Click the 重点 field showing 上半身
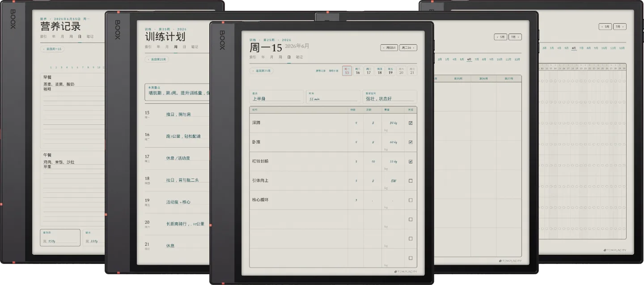The image size is (644, 285). [276, 97]
